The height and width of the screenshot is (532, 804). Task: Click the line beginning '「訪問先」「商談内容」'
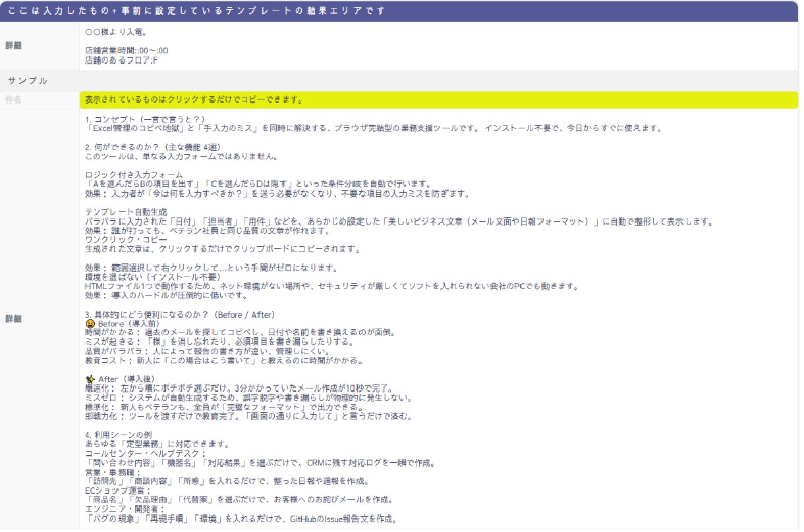(x=227, y=481)
